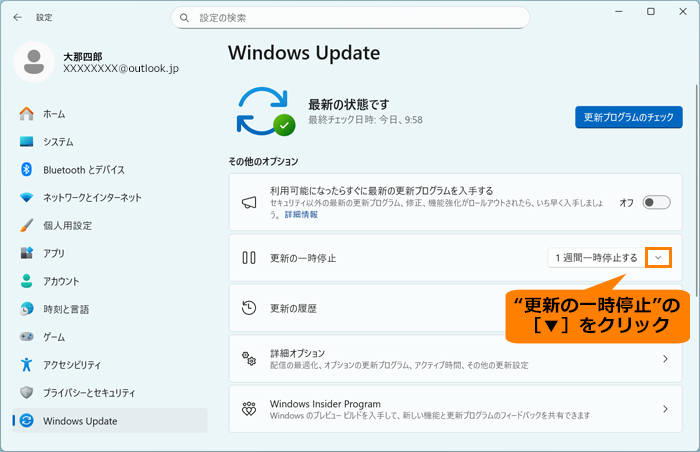The width and height of the screenshot is (700, 452).
Task: Expand Windows Insider Program chevron
Action: point(665,409)
